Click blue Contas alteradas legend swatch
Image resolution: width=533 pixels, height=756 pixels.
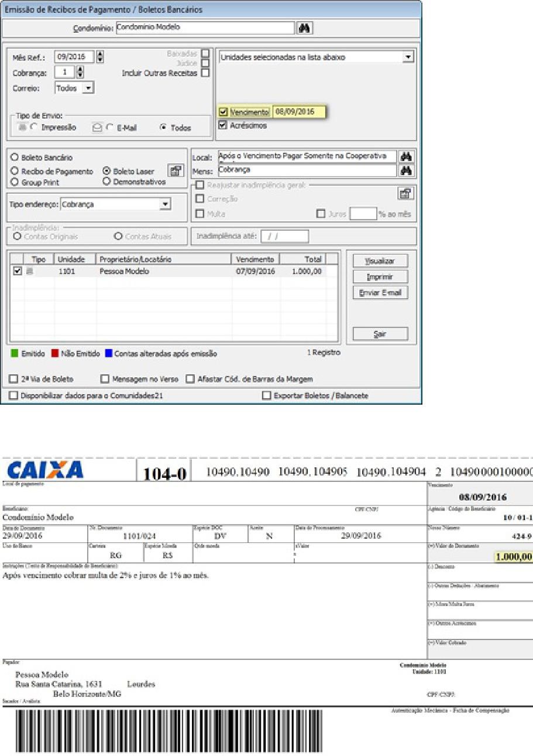click(x=108, y=354)
